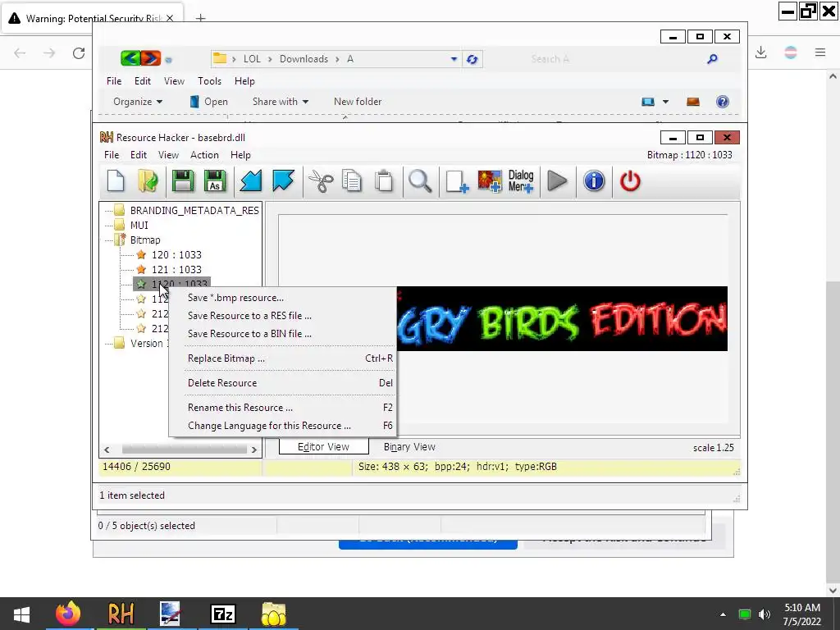
Task: Click the gray Compile play icon
Action: 557,181
